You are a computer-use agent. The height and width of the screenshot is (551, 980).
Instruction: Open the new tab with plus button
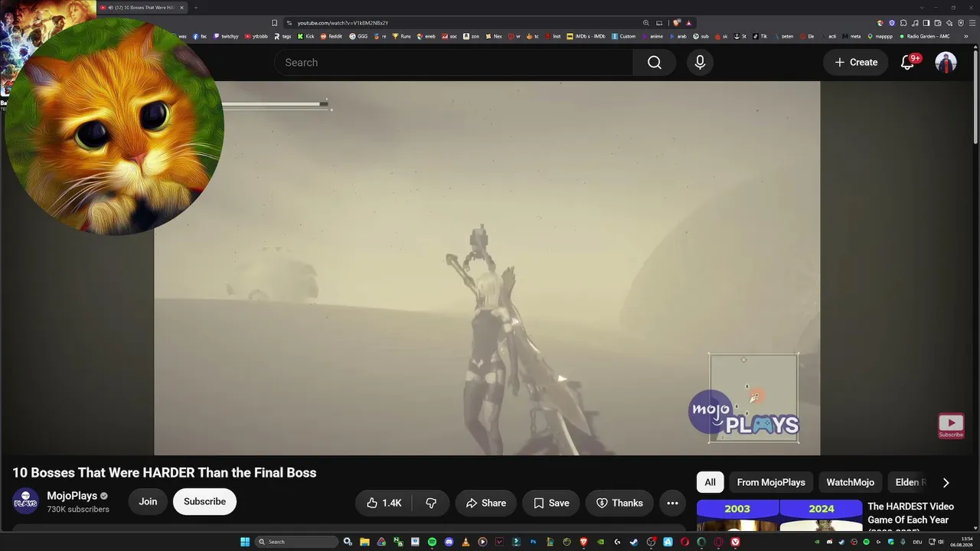[x=195, y=8]
